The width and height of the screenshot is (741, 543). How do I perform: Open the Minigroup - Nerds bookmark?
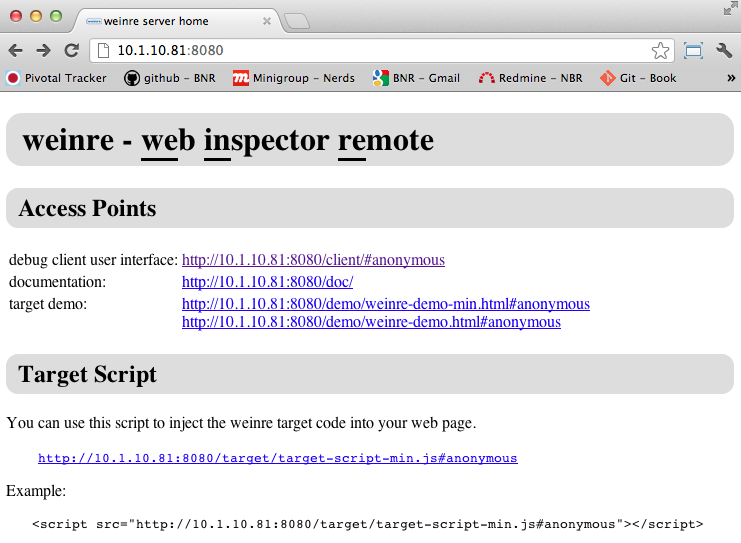click(293, 78)
